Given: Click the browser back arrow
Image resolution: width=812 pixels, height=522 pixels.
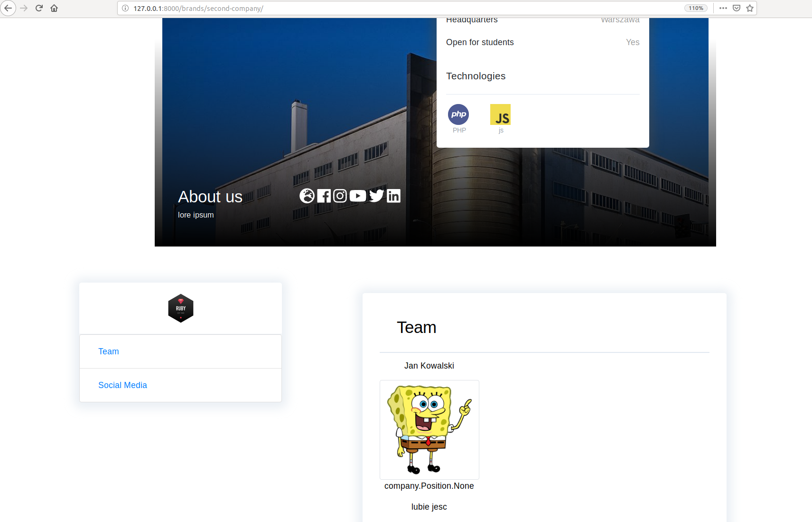Looking at the screenshot, I should click(x=8, y=8).
